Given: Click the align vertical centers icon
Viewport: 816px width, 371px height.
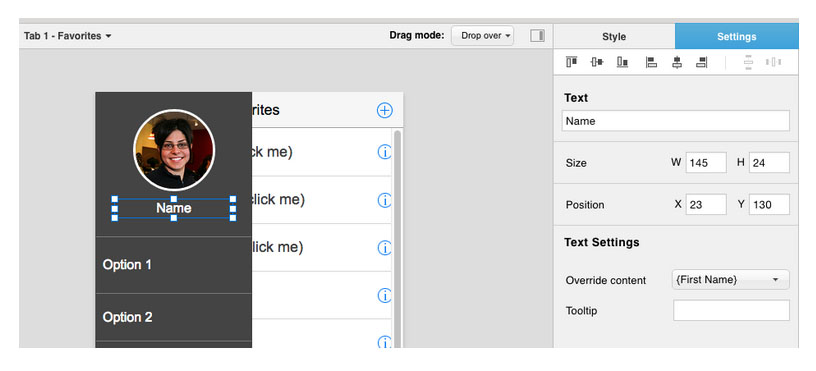Looking at the screenshot, I should 597,62.
